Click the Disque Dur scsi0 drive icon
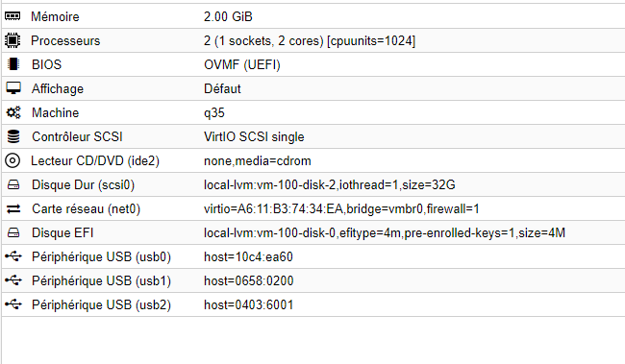This screenshot has width=625, height=364. (13, 184)
